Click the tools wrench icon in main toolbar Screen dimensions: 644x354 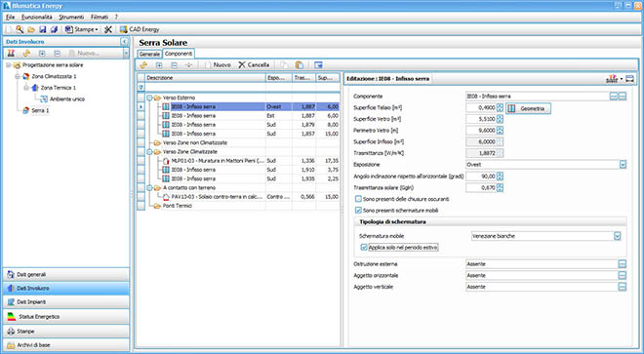(108, 29)
